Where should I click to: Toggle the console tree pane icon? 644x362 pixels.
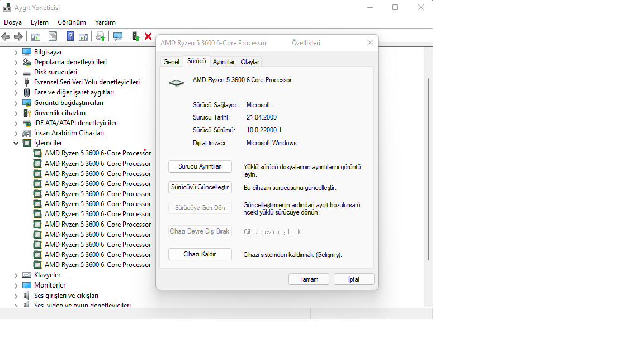tap(36, 36)
